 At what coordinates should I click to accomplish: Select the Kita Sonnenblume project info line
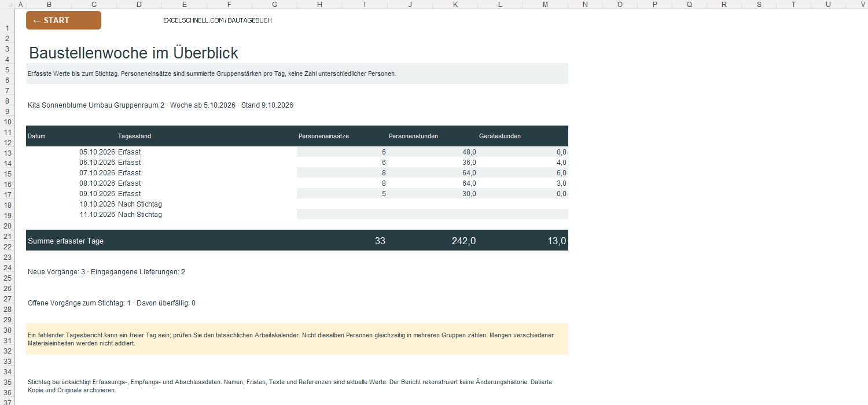[x=160, y=105]
